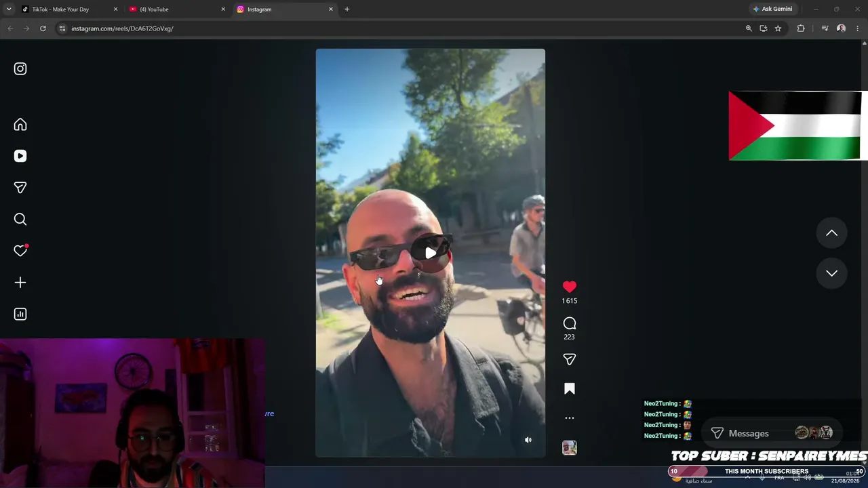Open the zoom control in address bar
Image resolution: width=868 pixels, height=488 pixels.
click(749, 28)
